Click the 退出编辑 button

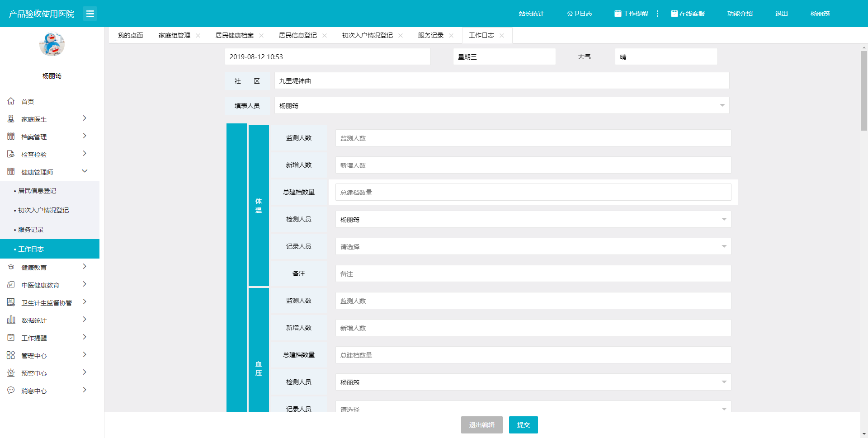tap(481, 425)
